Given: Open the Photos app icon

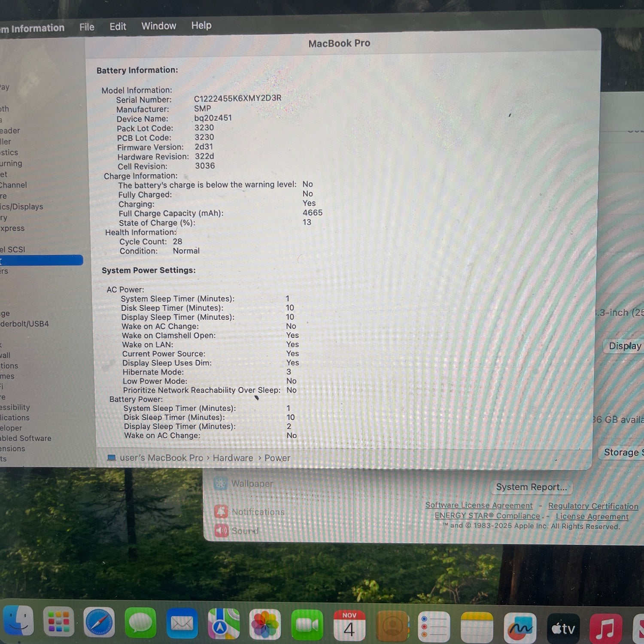Looking at the screenshot, I should coord(265,624).
